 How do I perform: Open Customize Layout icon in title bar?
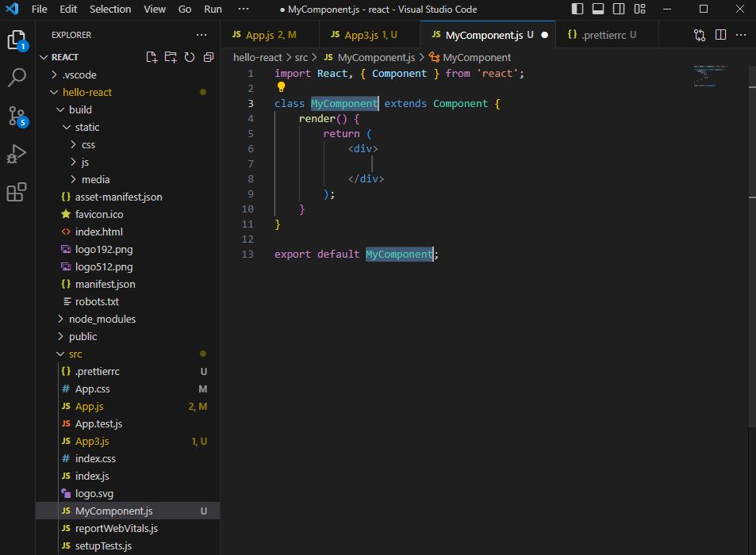pos(640,9)
